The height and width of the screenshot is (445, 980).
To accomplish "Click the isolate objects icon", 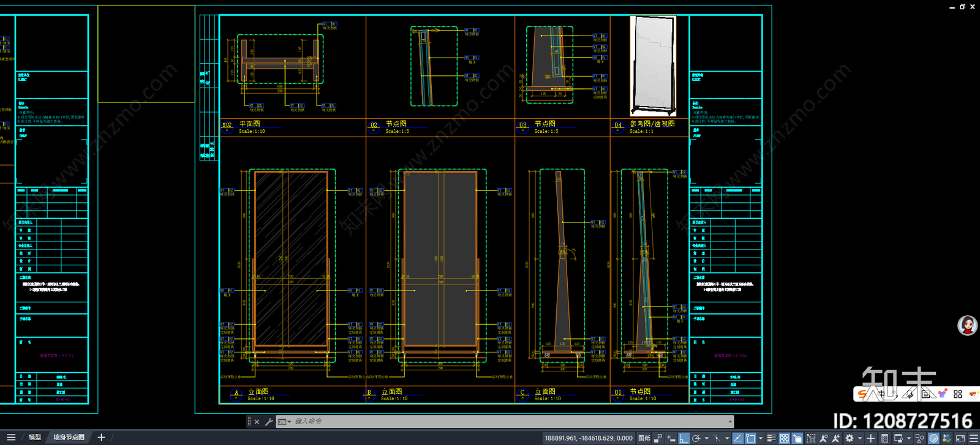I will pyautogui.click(x=920, y=438).
